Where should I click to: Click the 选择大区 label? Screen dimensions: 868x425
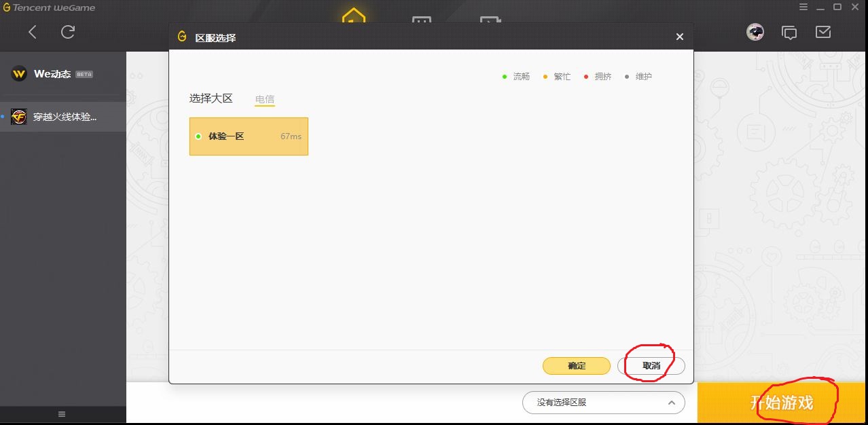point(211,98)
